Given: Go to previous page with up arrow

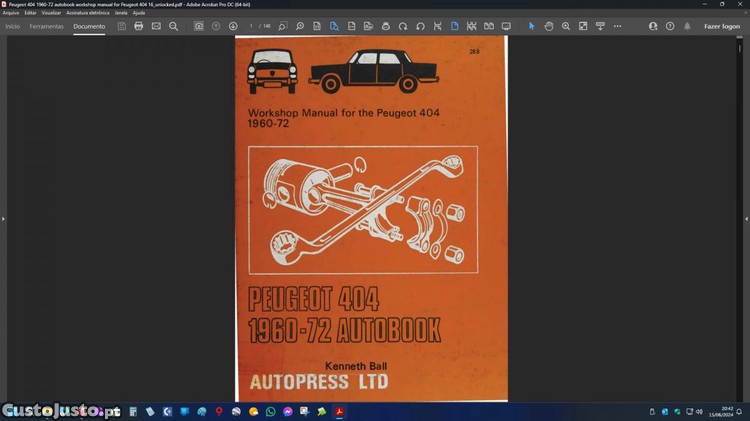Looking at the screenshot, I should 216,26.
